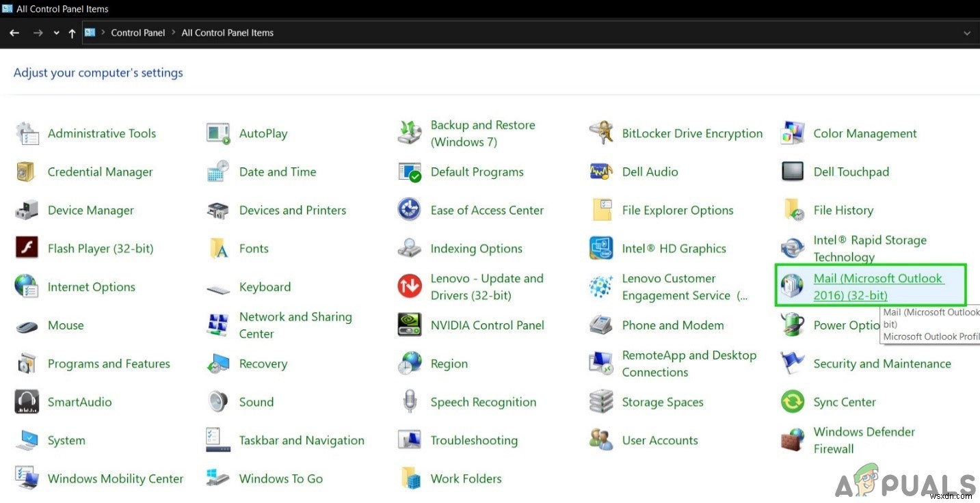The height and width of the screenshot is (503, 980).
Task: Expand the back button recent locations arrow
Action: pyautogui.click(x=56, y=32)
